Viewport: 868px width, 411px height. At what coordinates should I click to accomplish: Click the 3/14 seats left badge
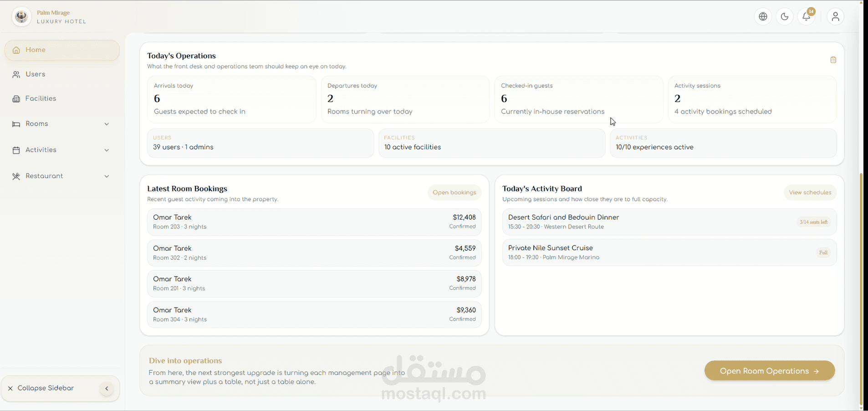pyautogui.click(x=814, y=222)
